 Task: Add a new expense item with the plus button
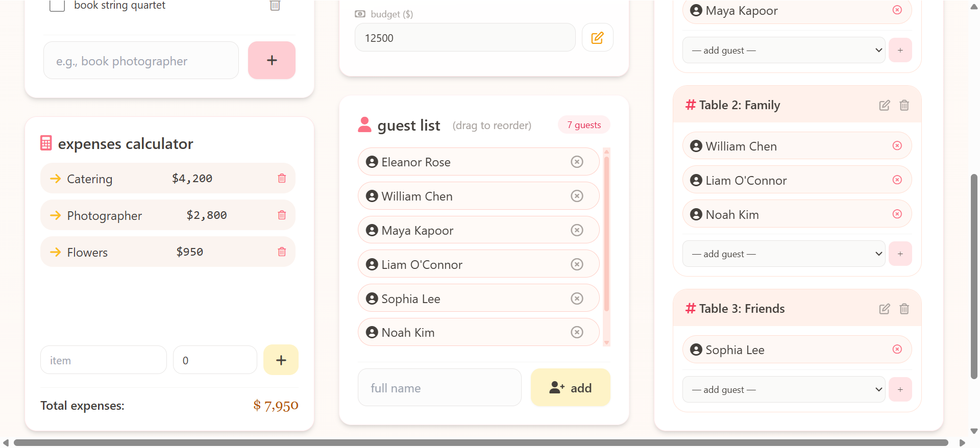tap(281, 360)
